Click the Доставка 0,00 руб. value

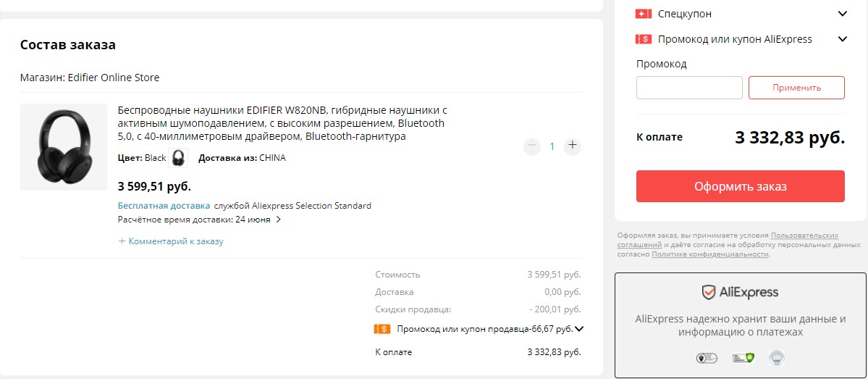pos(562,292)
